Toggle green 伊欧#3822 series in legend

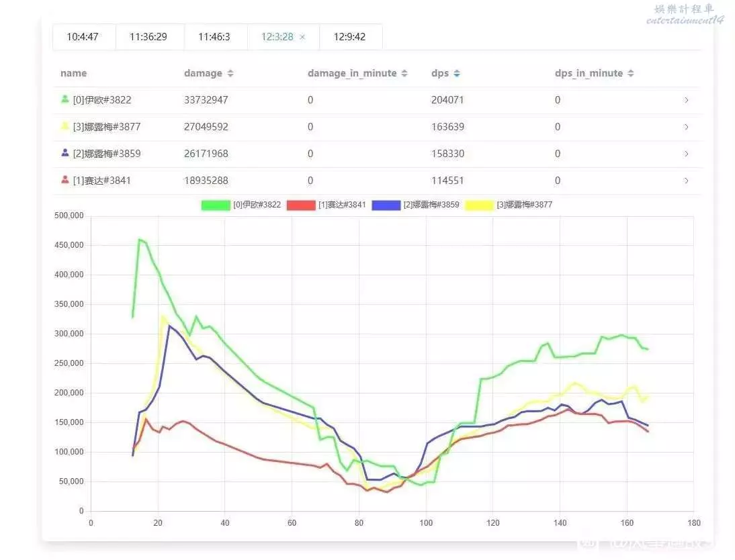tap(215, 205)
